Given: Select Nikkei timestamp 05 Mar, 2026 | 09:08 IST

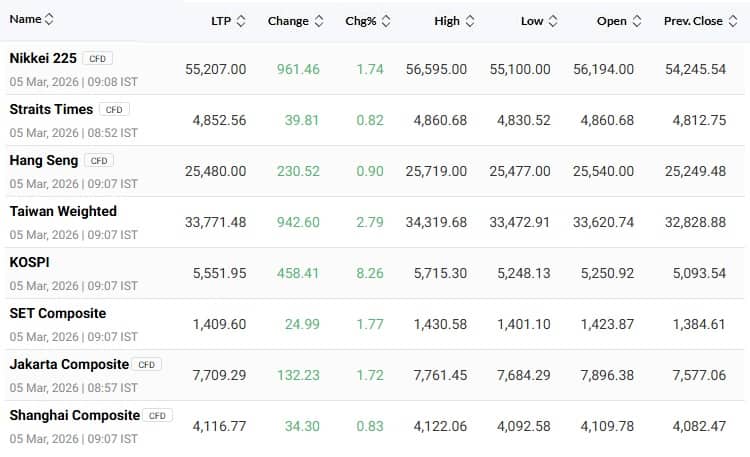Looking at the screenshot, I should click(x=74, y=82).
